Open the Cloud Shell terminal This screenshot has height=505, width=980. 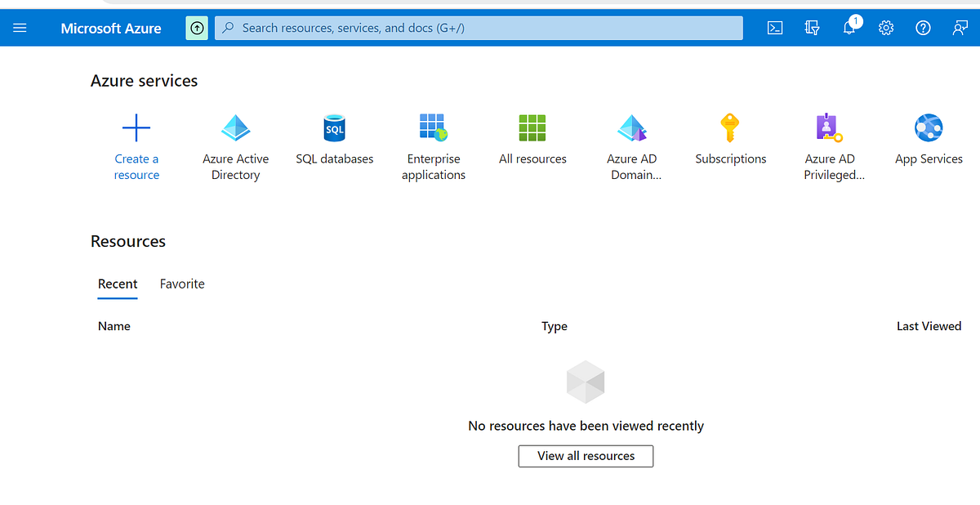pos(774,27)
